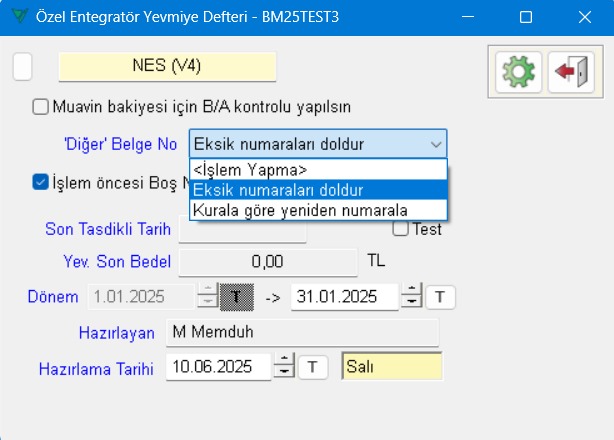Enable Muavin bakiyesi B/A kontrolü checkbox
This screenshot has width=614, height=440.
click(x=40, y=106)
